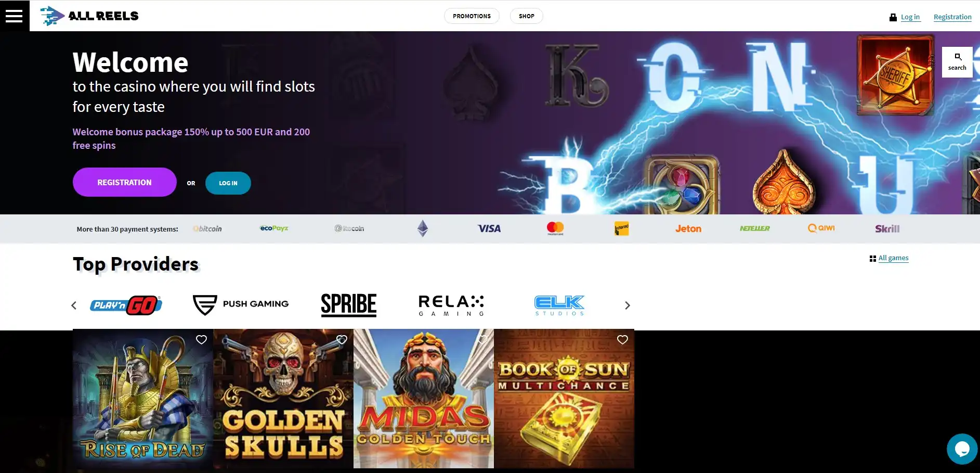980x473 pixels.
Task: Open the Shop menu item
Action: 527,16
